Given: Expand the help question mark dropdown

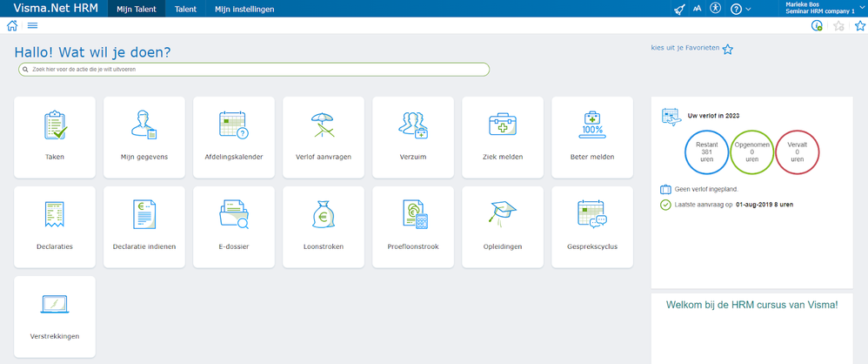Looking at the screenshot, I should tap(741, 9).
